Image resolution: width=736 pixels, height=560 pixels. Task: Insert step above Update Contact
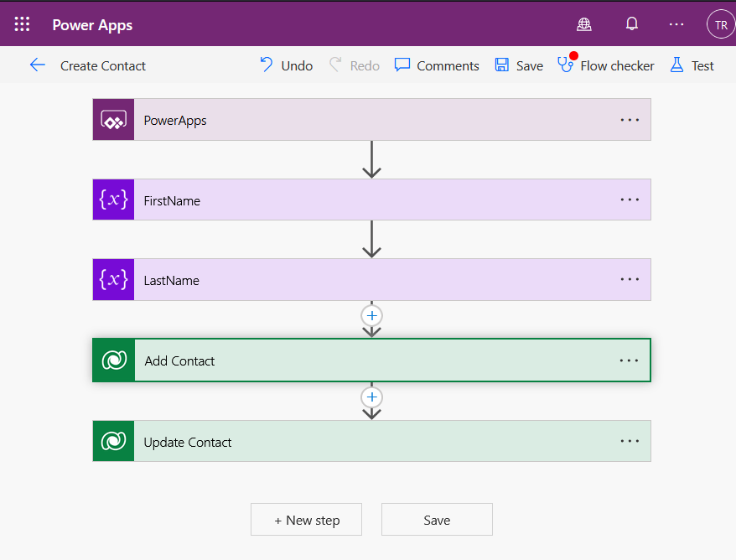(x=371, y=397)
